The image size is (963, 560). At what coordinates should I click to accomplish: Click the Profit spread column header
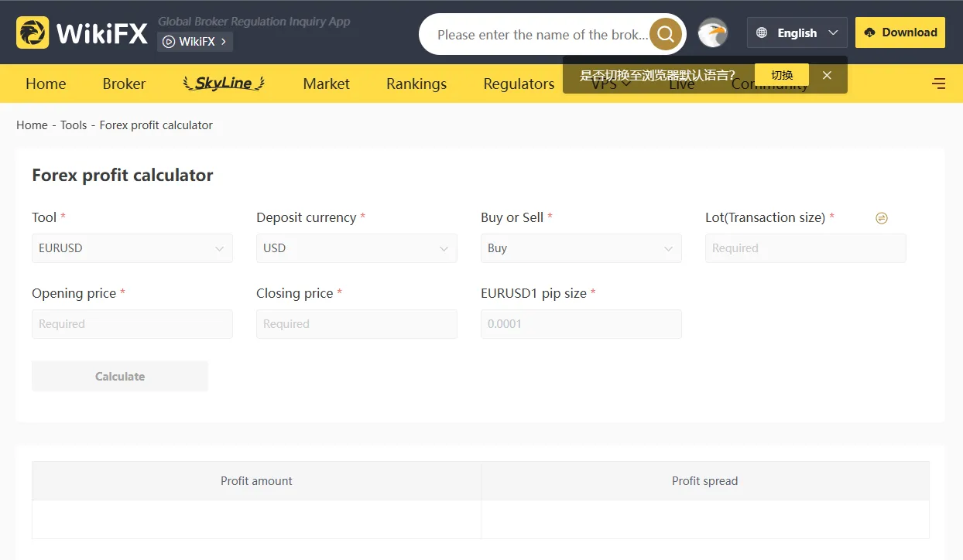tap(705, 481)
